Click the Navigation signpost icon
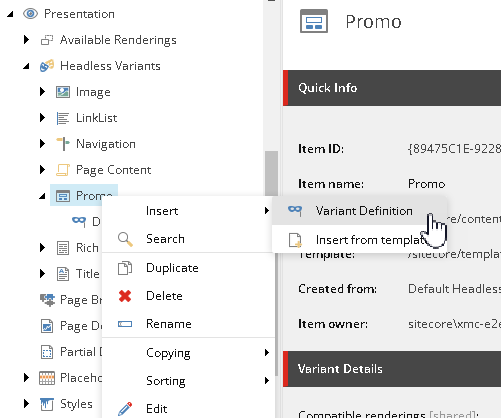The height and width of the screenshot is (418, 501). tap(63, 144)
